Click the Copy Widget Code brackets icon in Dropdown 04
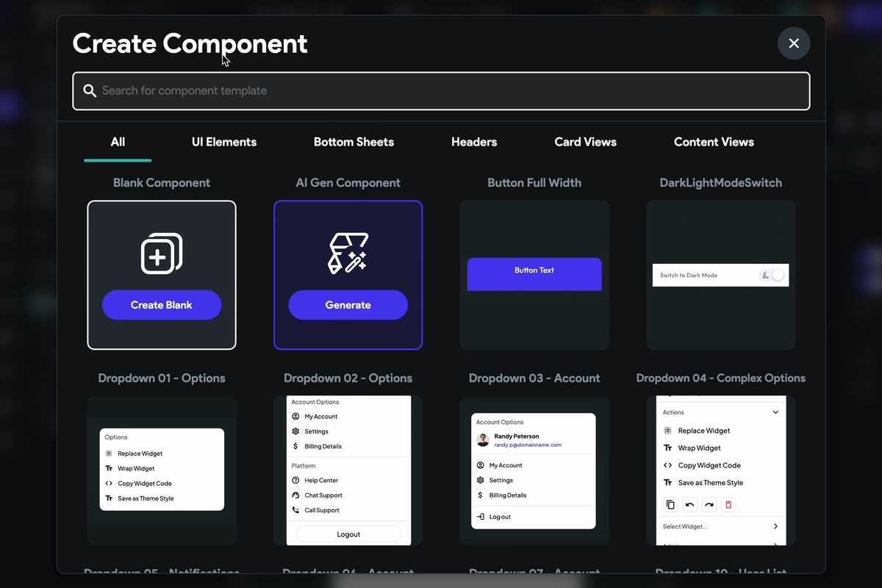 (667, 465)
